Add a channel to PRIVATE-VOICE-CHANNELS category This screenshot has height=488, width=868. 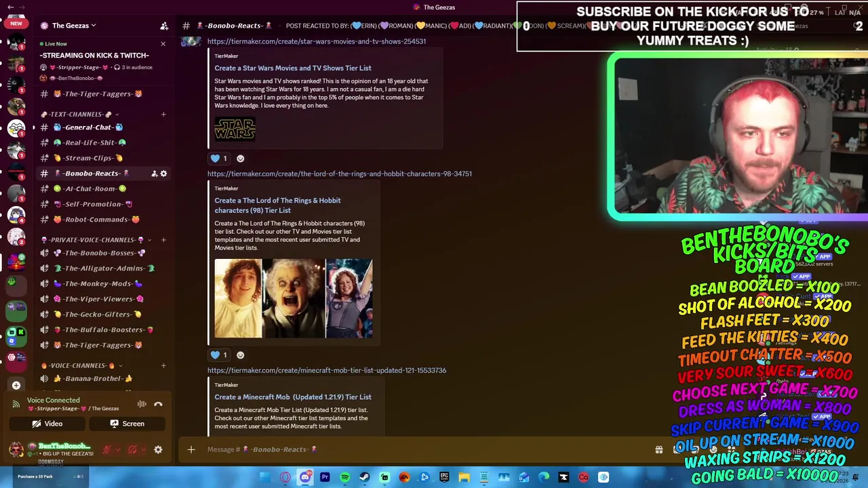pyautogui.click(x=163, y=240)
